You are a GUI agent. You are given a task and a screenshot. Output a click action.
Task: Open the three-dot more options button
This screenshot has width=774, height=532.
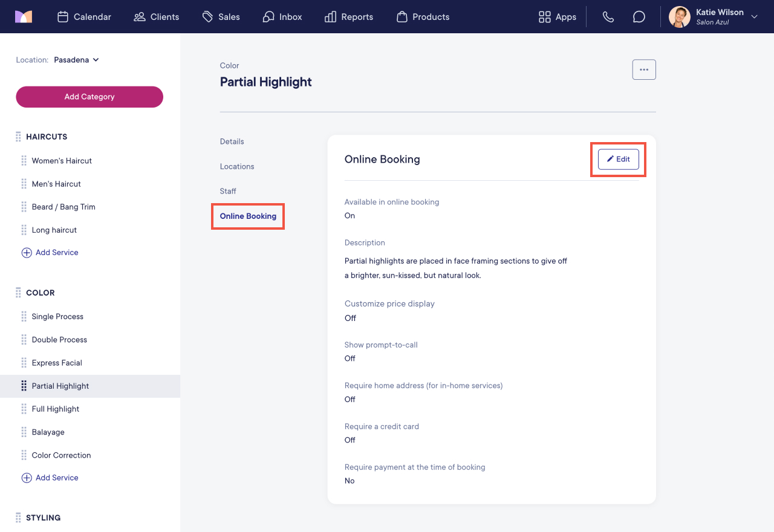point(644,70)
